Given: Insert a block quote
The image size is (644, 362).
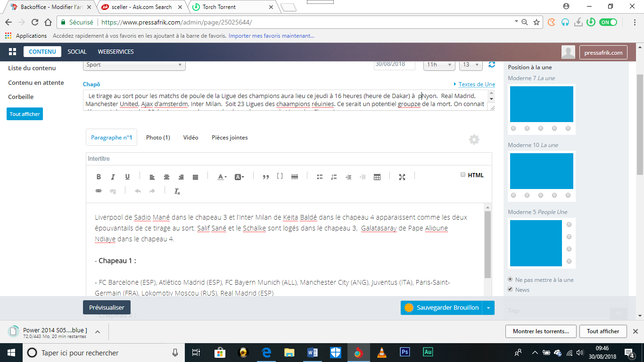Looking at the screenshot, I should 266,177.
